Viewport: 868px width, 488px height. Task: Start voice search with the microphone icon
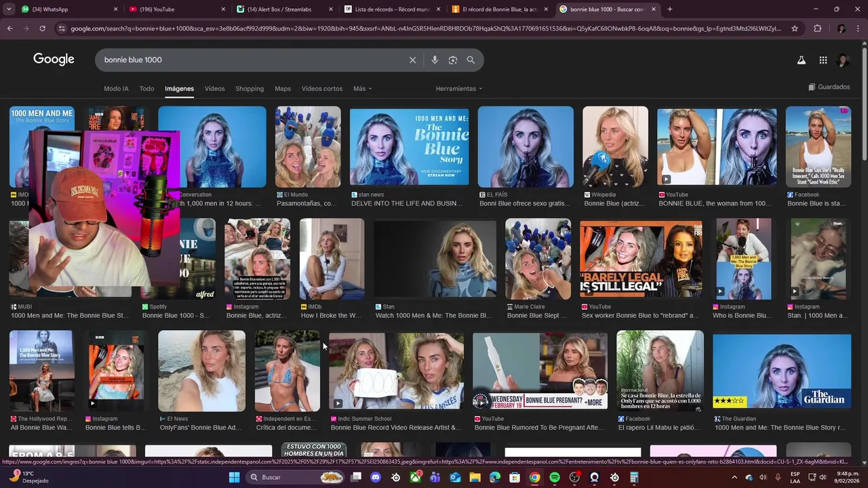(435, 60)
